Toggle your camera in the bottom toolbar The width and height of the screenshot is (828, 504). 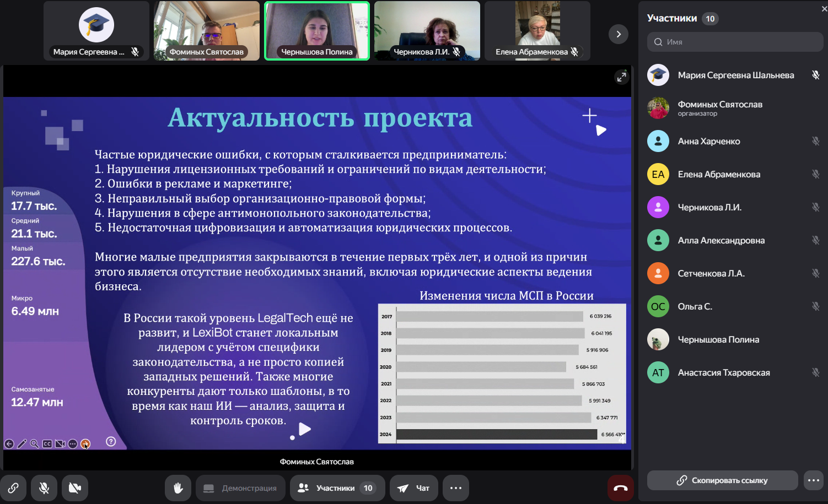tap(75, 488)
